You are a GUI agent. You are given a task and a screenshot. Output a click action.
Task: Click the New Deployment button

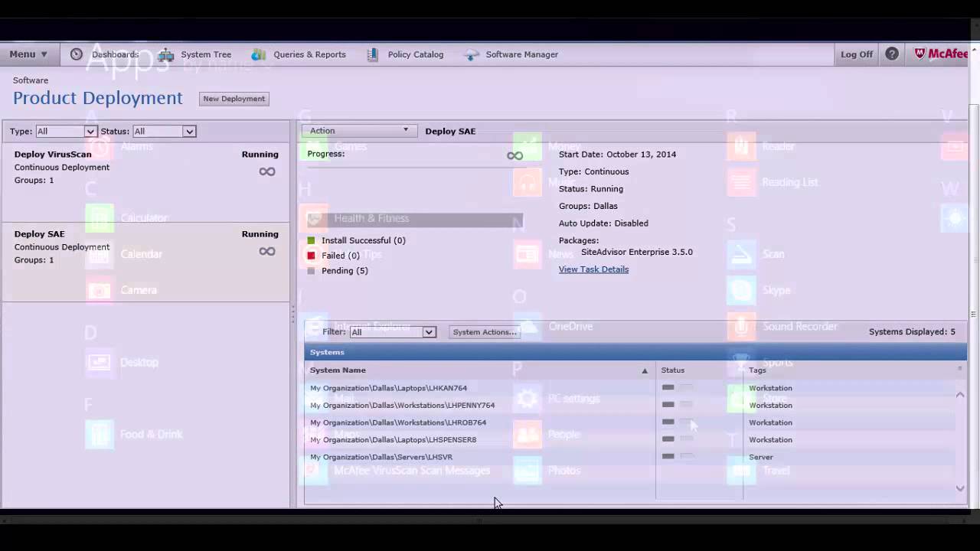tap(234, 99)
